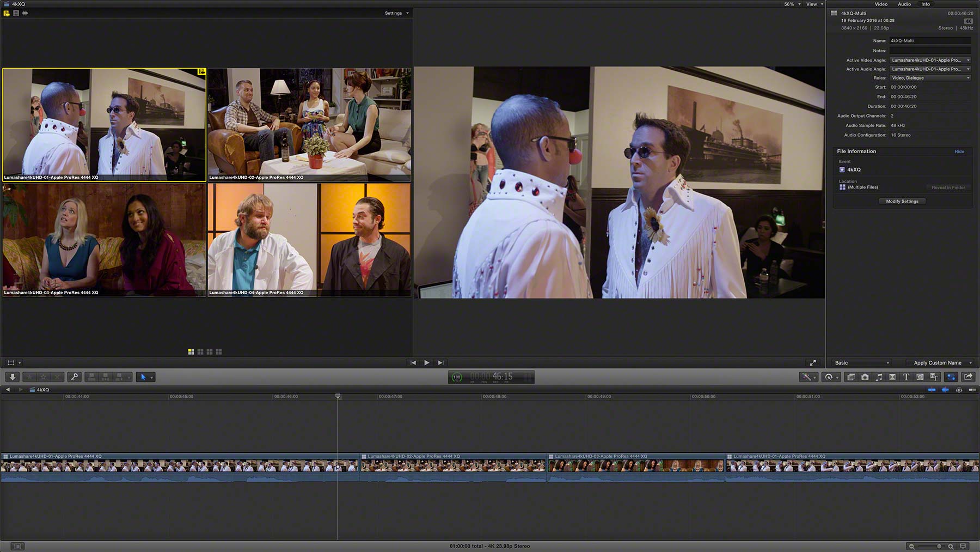Show the Transitions browser
This screenshot has height=552, width=980.
coord(892,377)
